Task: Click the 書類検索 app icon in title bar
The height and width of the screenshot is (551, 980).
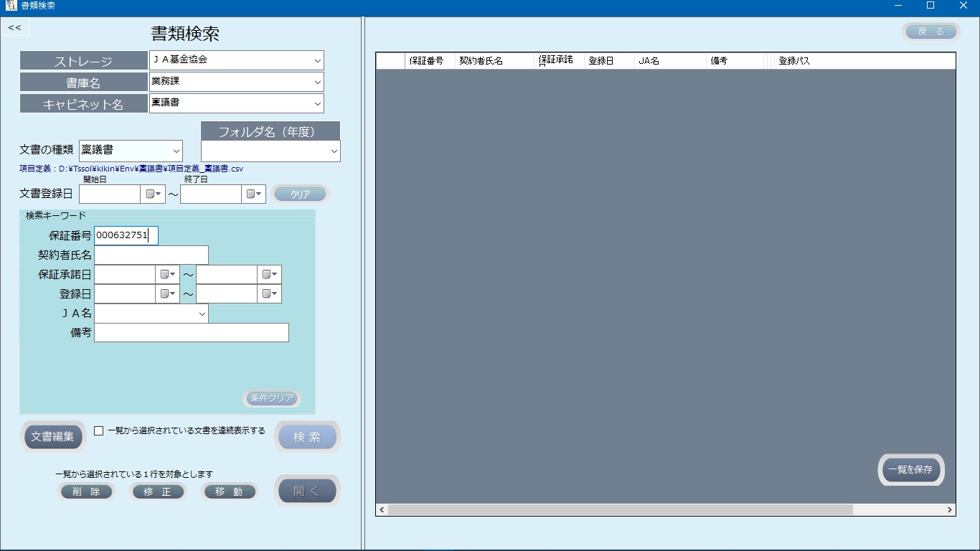Action: point(11,6)
